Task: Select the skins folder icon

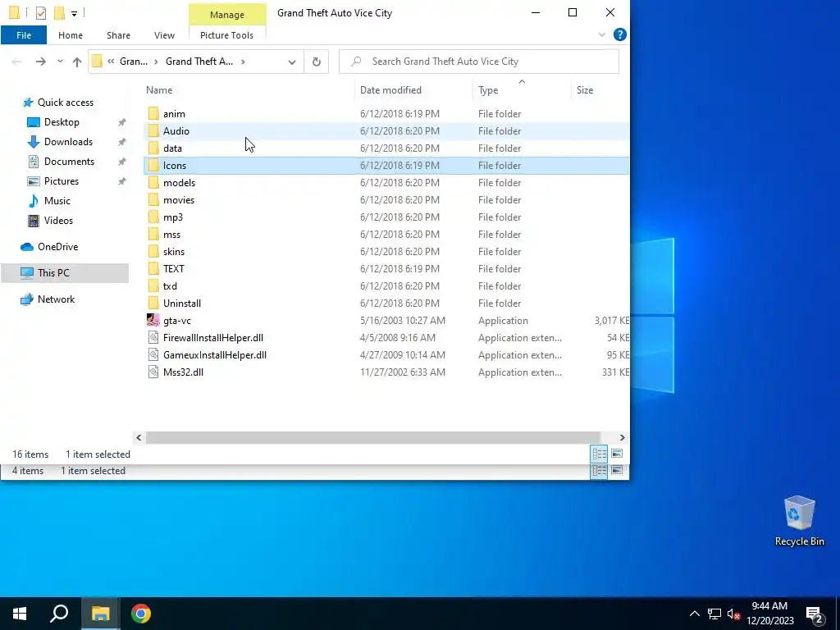Action: [153, 251]
